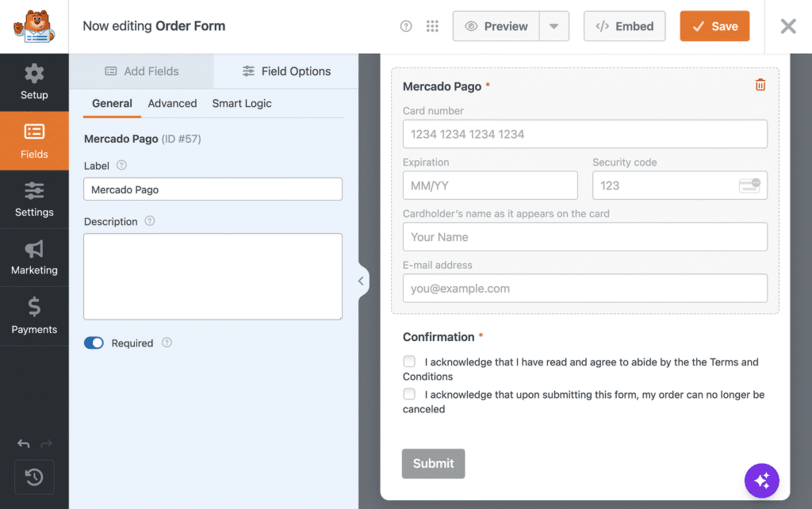Select the Advanced sub-tab
This screenshot has width=812, height=509.
pyautogui.click(x=172, y=104)
